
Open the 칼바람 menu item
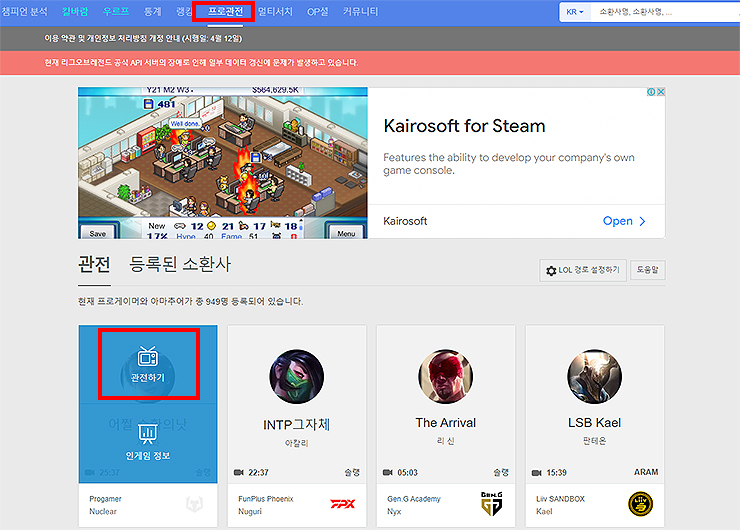[x=75, y=11]
